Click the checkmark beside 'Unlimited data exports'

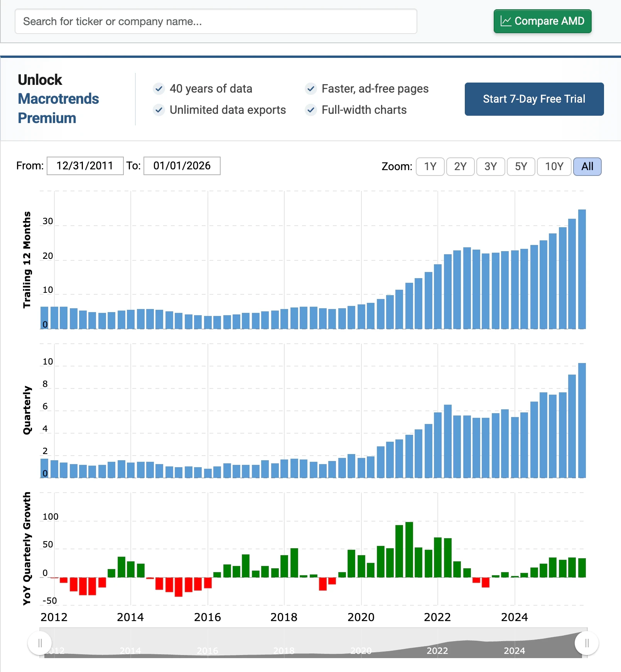point(159,110)
